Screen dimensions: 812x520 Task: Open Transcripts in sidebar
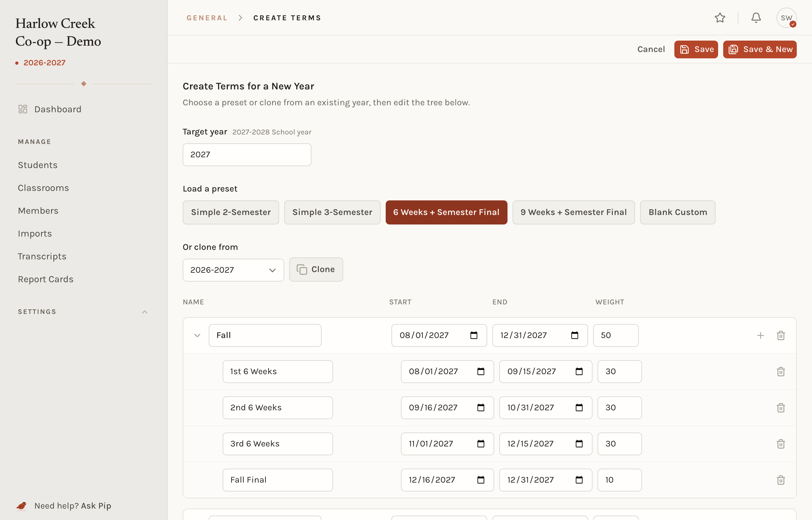pyautogui.click(x=42, y=256)
